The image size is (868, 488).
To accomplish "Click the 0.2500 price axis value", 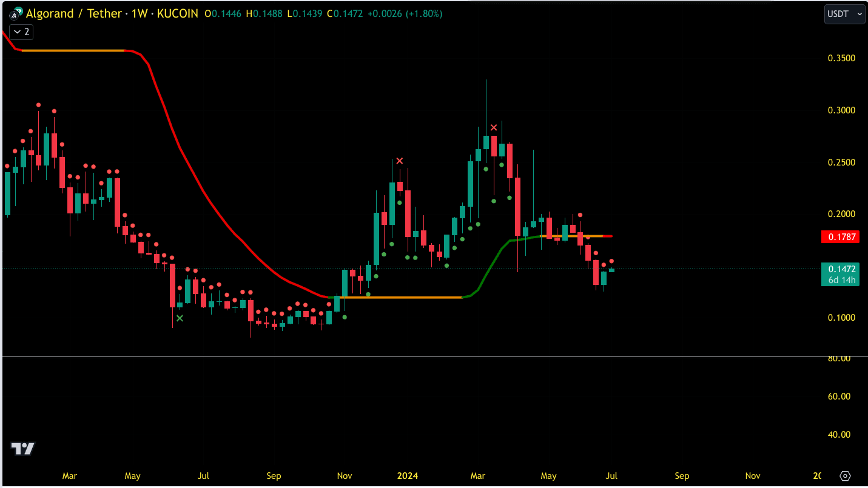I will pos(841,162).
